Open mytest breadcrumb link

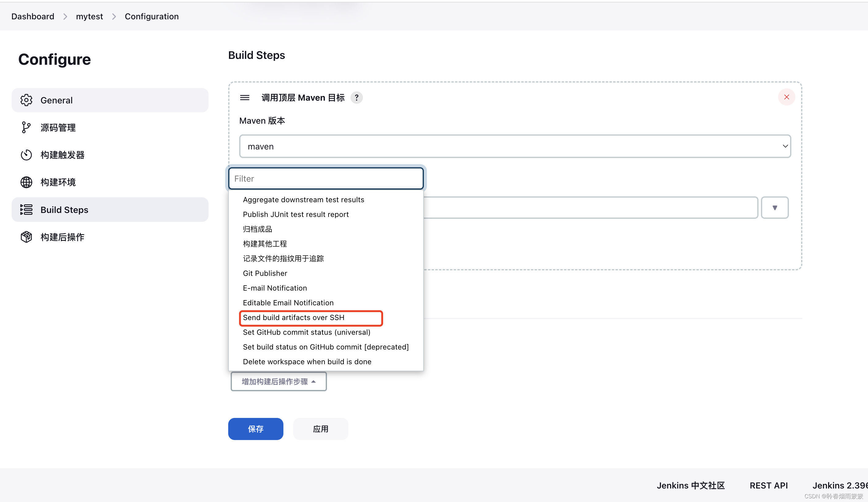point(90,16)
